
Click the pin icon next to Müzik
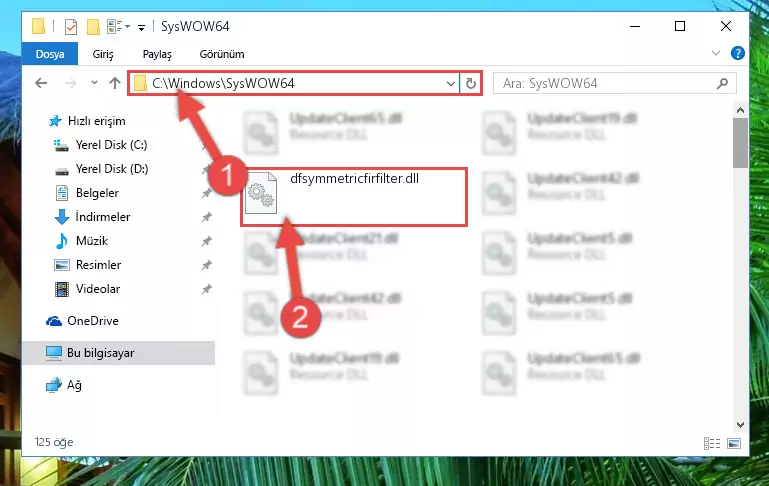(x=207, y=241)
